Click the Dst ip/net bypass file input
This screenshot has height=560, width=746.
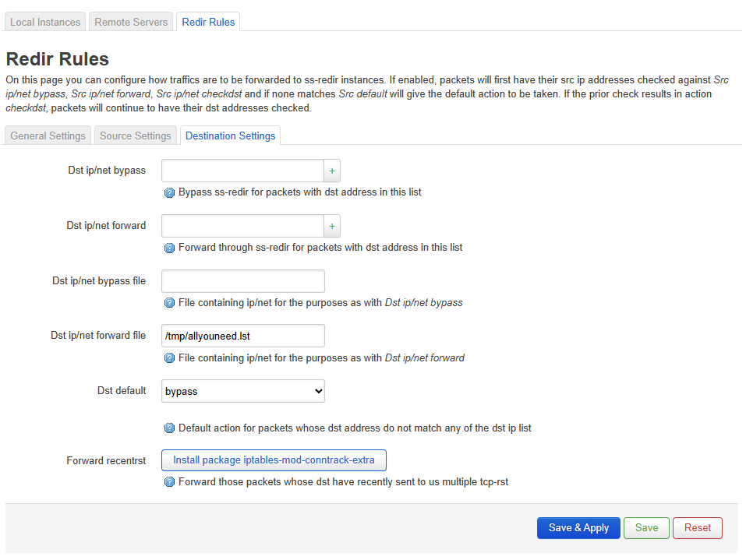242,281
